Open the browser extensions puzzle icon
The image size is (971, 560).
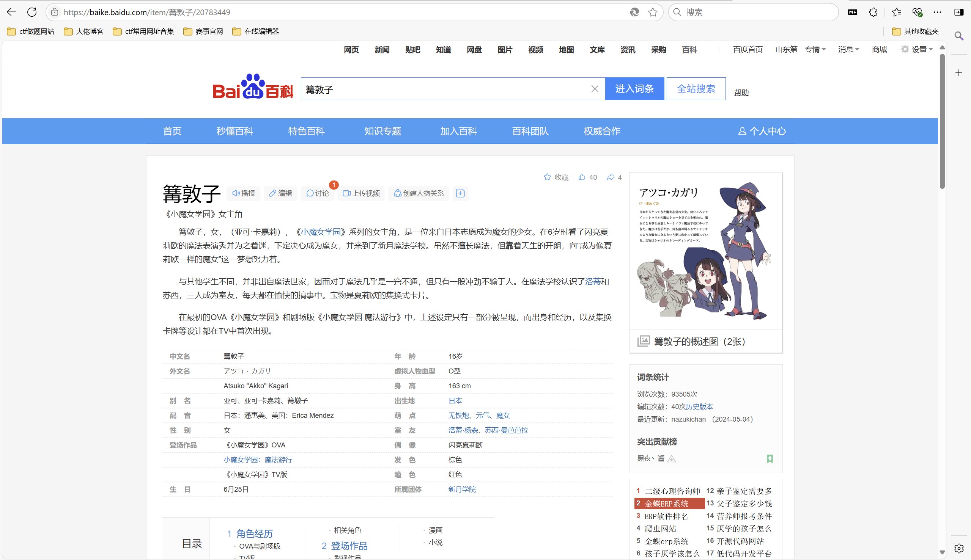click(873, 12)
